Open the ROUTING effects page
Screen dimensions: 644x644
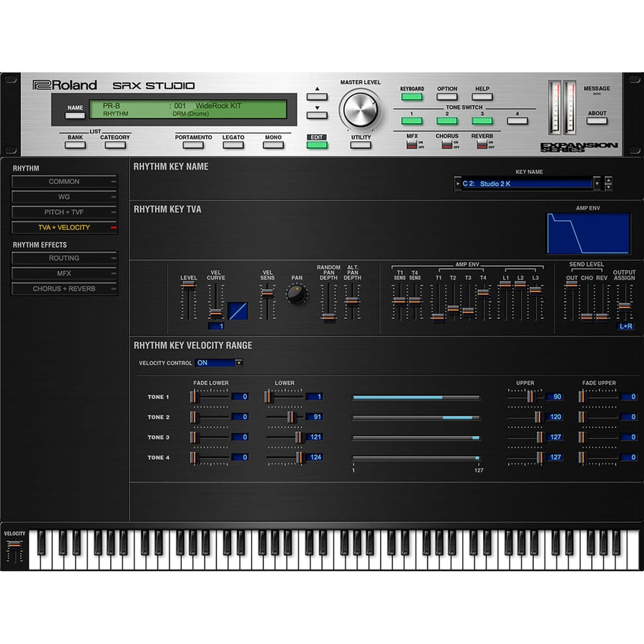tap(64, 258)
